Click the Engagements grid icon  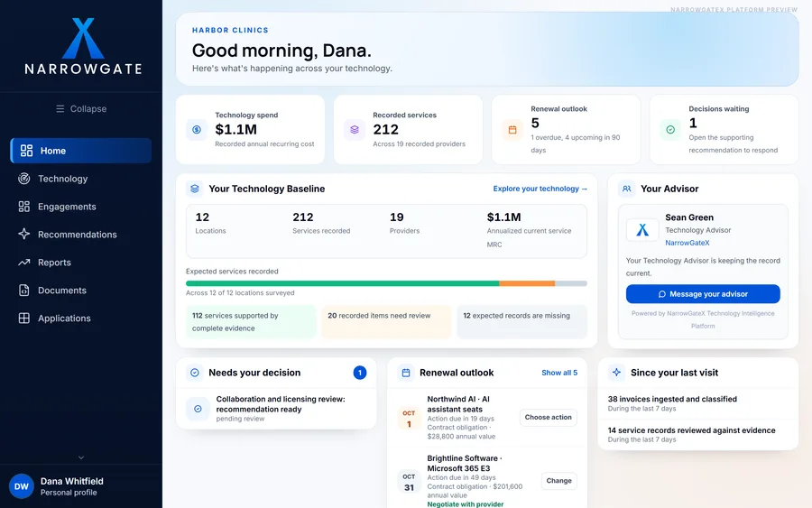[23, 207]
